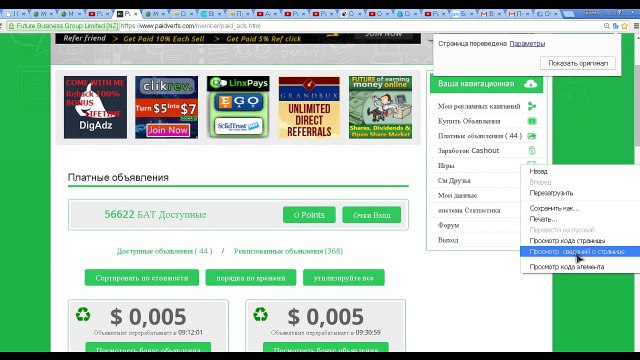The image size is (640, 360).
Task: Open система Статистика in the sidebar
Action: pos(469,210)
